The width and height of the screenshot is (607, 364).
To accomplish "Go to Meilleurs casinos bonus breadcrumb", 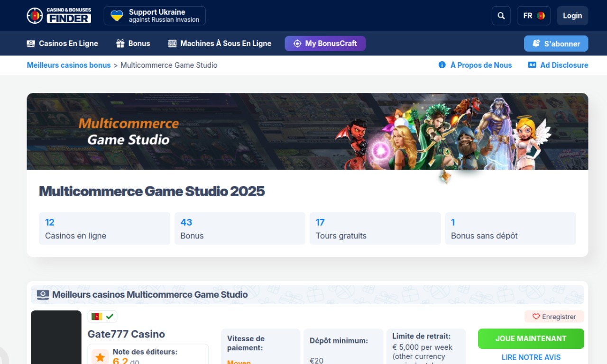I will (x=69, y=65).
